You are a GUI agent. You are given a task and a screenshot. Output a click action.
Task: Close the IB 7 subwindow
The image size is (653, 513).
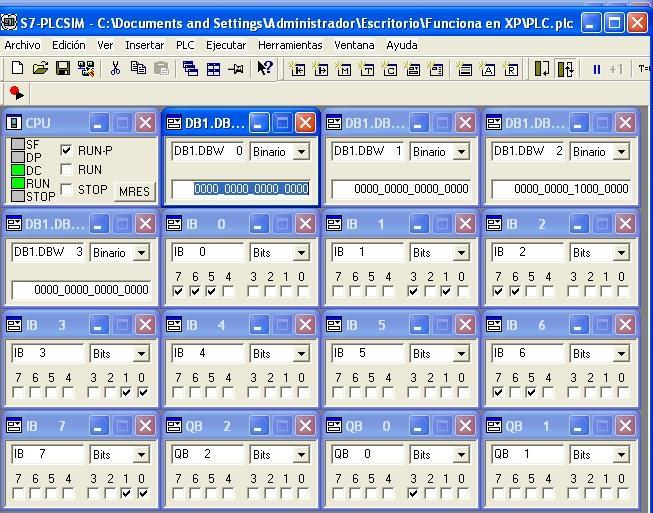point(145,426)
